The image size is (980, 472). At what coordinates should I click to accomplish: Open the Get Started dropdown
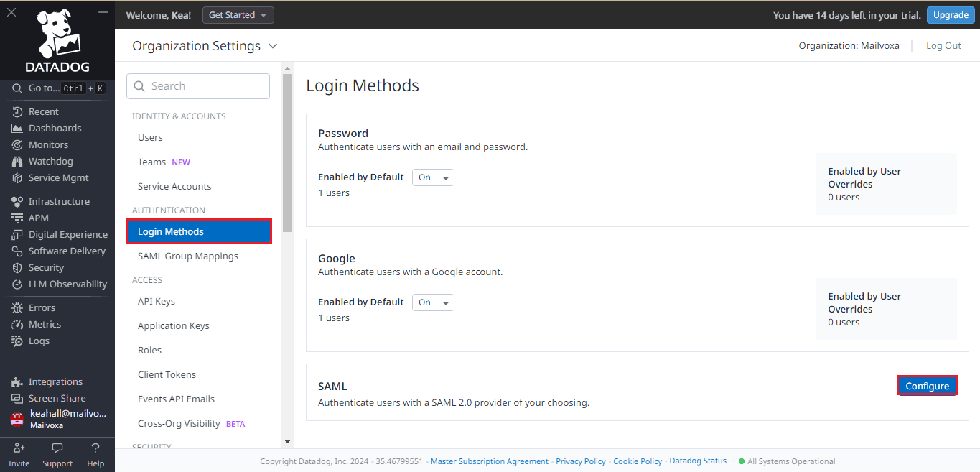tap(238, 14)
